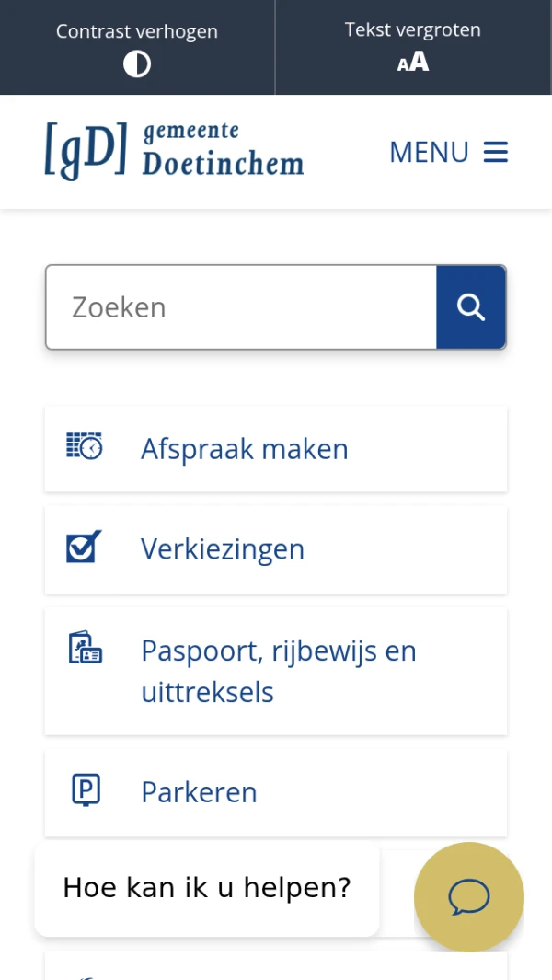
Task: Click the Zoeken search input field
Action: (241, 307)
